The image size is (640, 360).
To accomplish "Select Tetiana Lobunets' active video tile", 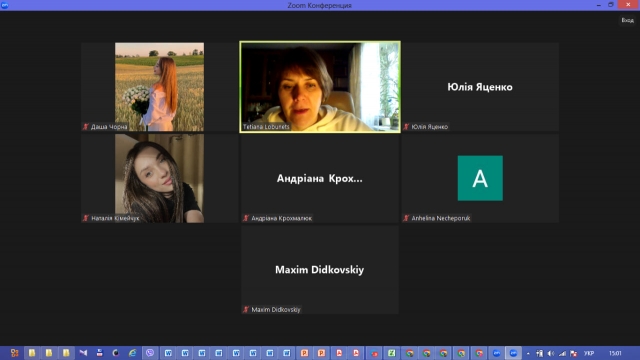I will [320, 87].
